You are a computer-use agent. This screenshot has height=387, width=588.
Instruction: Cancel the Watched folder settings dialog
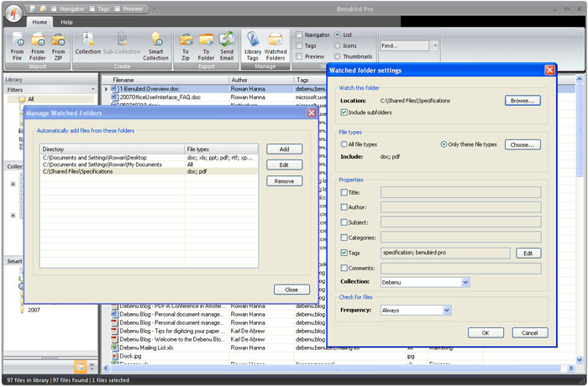click(529, 332)
